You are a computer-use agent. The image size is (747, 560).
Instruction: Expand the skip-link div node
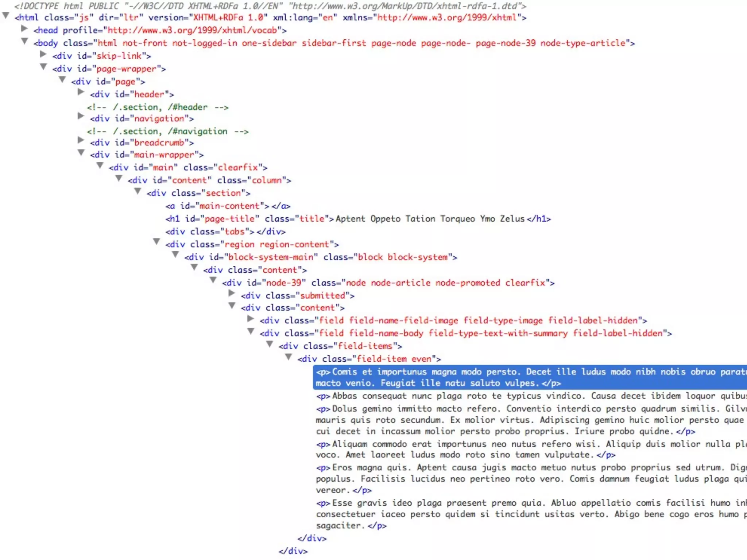coord(43,54)
